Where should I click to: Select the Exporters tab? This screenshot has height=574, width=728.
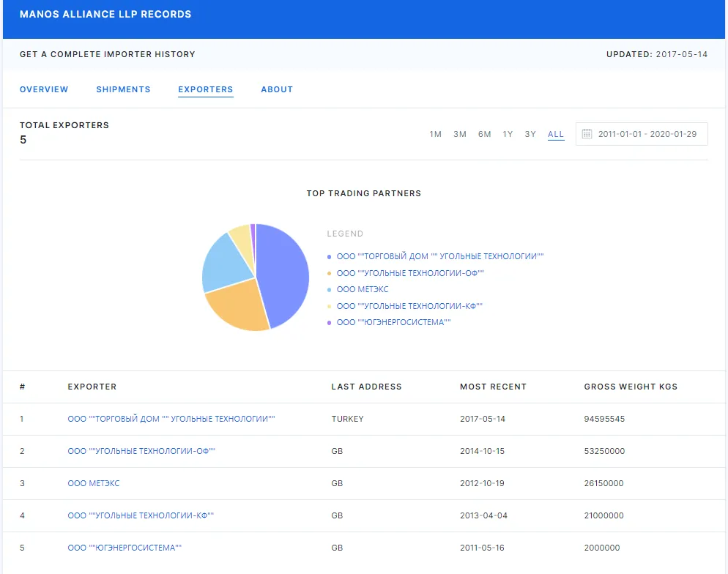click(205, 89)
